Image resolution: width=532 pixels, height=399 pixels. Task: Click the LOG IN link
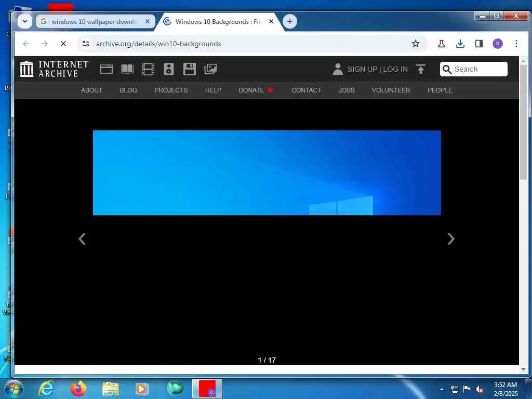coord(395,69)
